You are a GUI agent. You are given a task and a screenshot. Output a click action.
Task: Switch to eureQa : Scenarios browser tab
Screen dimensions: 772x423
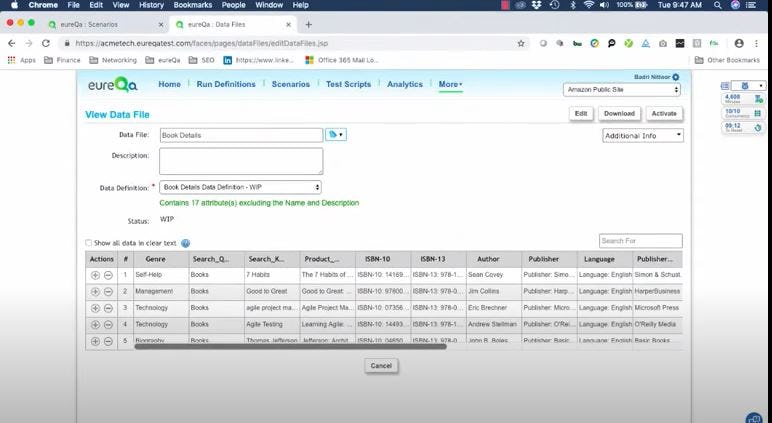(x=106, y=25)
